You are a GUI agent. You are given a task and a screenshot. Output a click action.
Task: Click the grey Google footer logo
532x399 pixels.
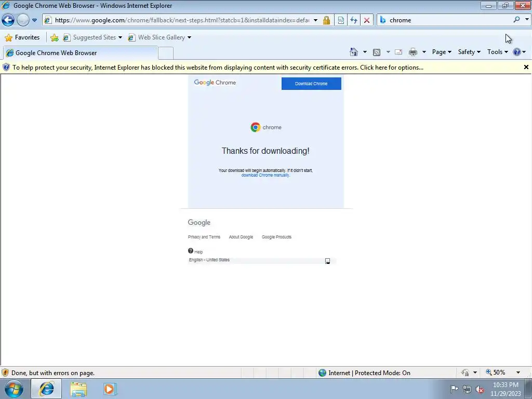(199, 222)
